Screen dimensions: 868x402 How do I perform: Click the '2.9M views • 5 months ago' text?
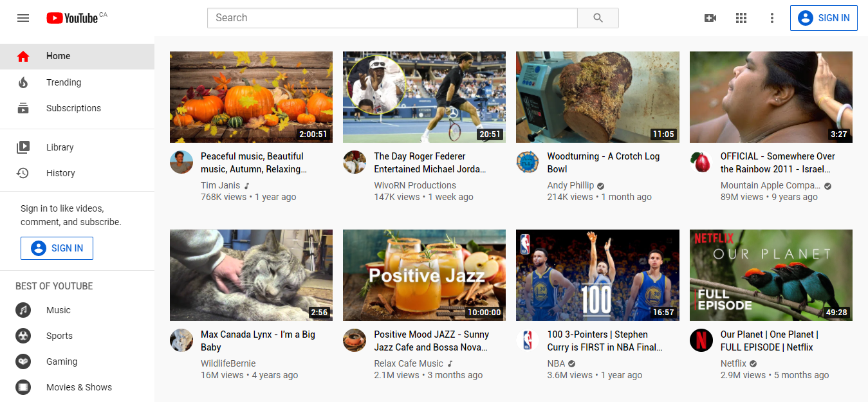(775, 375)
